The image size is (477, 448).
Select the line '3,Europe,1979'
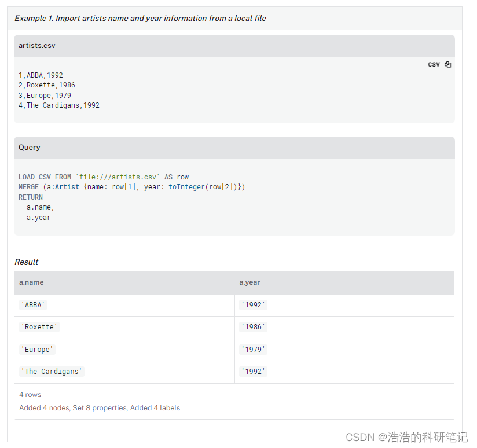click(x=45, y=96)
